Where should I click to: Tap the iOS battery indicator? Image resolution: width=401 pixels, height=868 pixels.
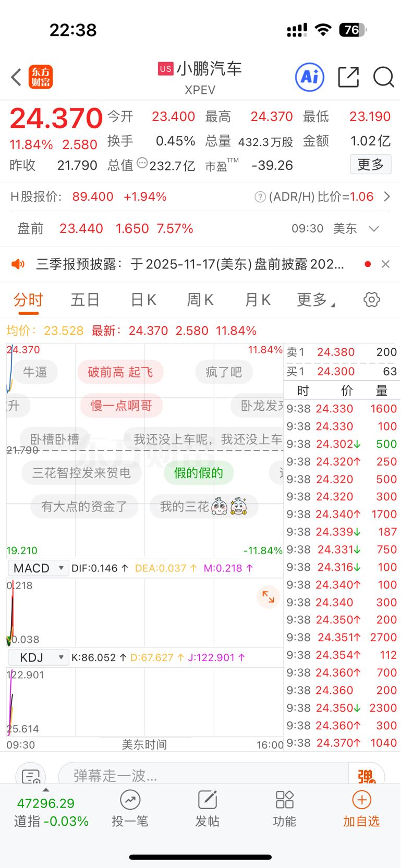(x=353, y=30)
